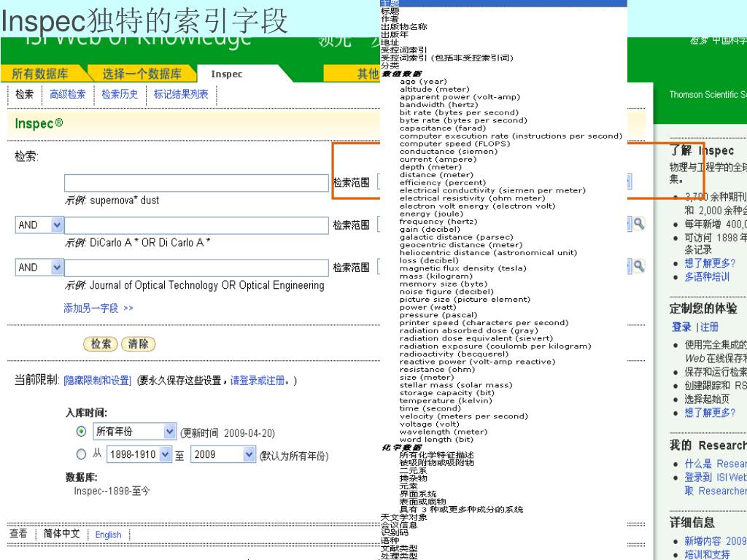Select 识别码 option

coord(395,532)
